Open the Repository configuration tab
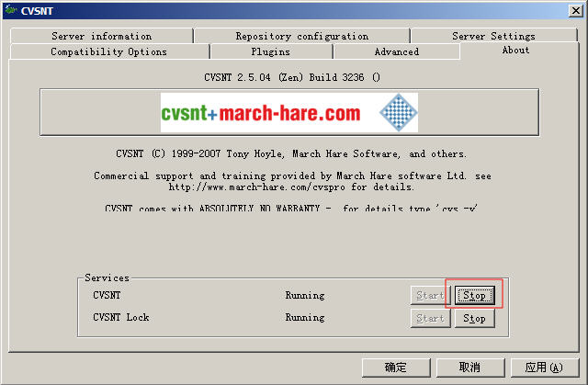588x385 pixels. (301, 36)
